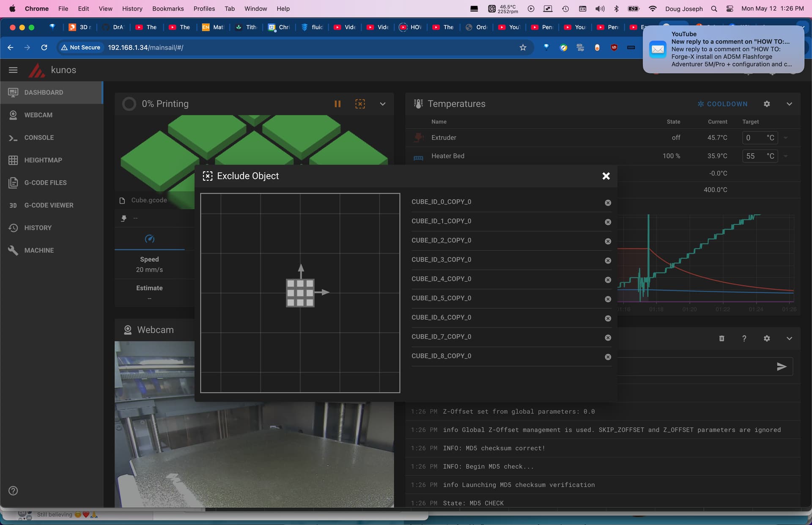Open Heater Bed target preset dropdown
This screenshot has width=812, height=525.
(x=786, y=156)
